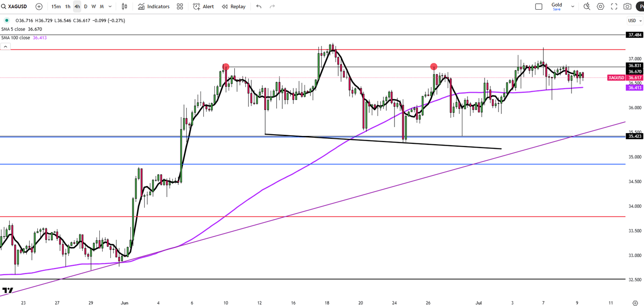This screenshot has height=308, width=644.
Task: Toggle the layout setup square icon
Action: (x=539, y=6)
